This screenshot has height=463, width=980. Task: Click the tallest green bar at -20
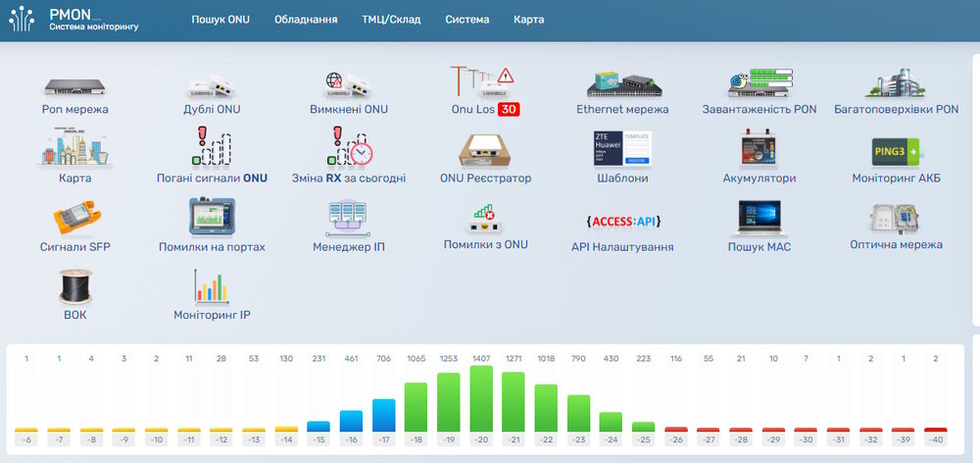481,397
